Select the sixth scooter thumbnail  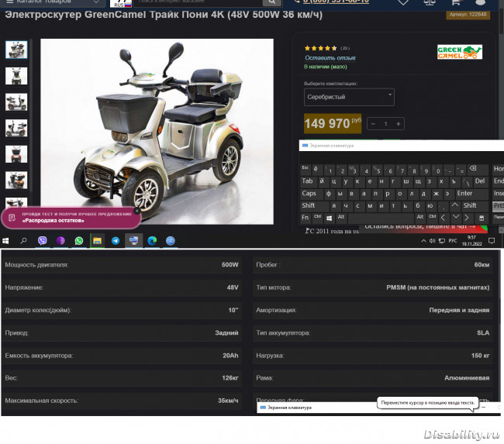point(16,181)
